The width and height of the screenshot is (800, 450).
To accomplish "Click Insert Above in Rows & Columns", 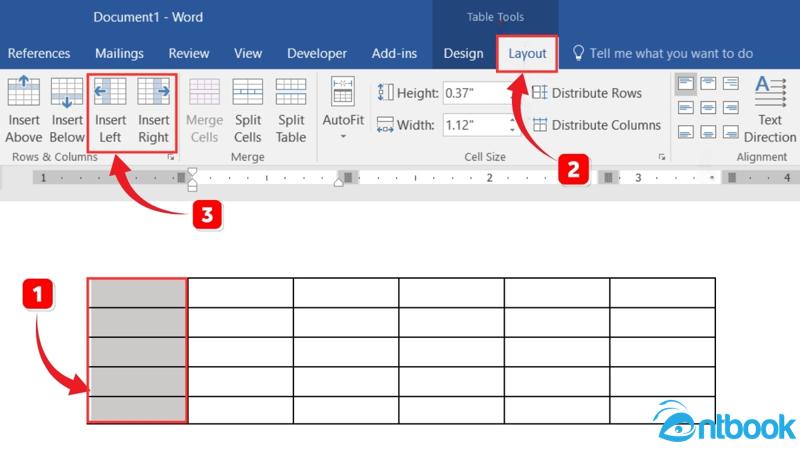I will coord(23,110).
